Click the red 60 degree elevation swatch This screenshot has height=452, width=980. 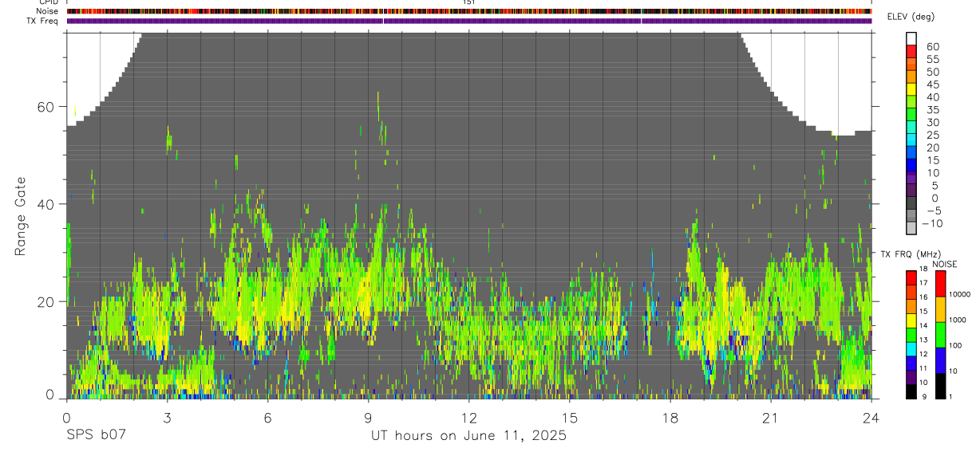pyautogui.click(x=911, y=51)
